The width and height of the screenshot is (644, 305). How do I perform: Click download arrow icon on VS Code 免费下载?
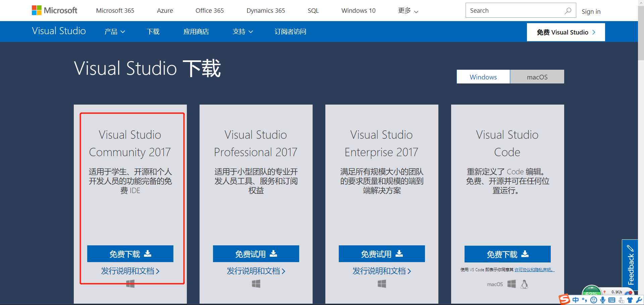[x=525, y=254]
